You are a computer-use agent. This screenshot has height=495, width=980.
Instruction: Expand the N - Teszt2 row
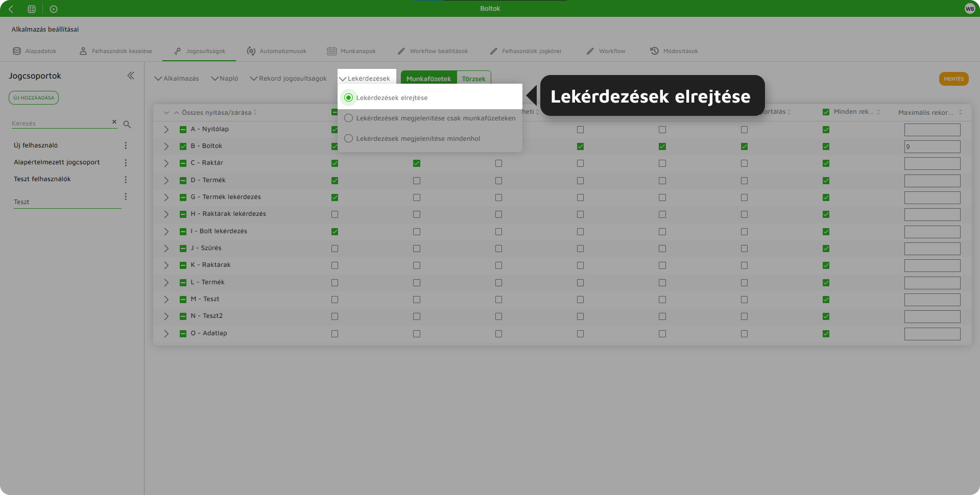click(x=166, y=316)
